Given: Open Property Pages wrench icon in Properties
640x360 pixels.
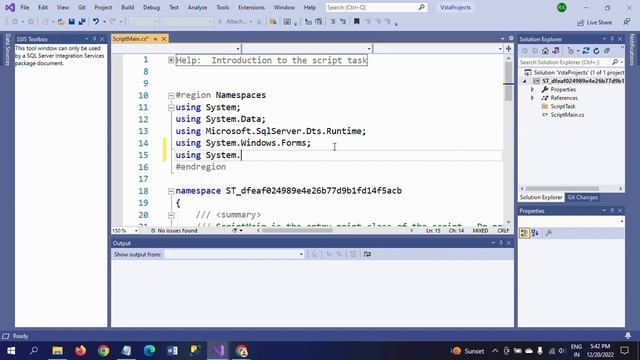Looking at the screenshot, I should click(549, 233).
